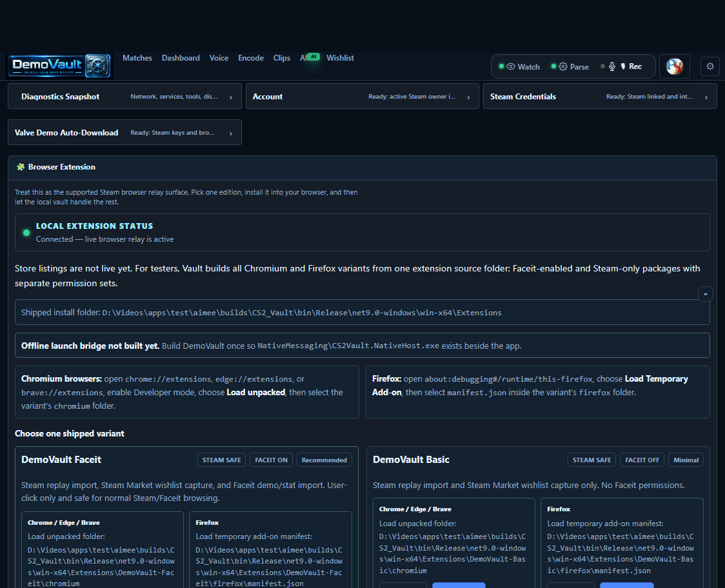Click 'Store listings are not live yet' paragraph
Screen dimensions: 725x588
tap(357, 276)
